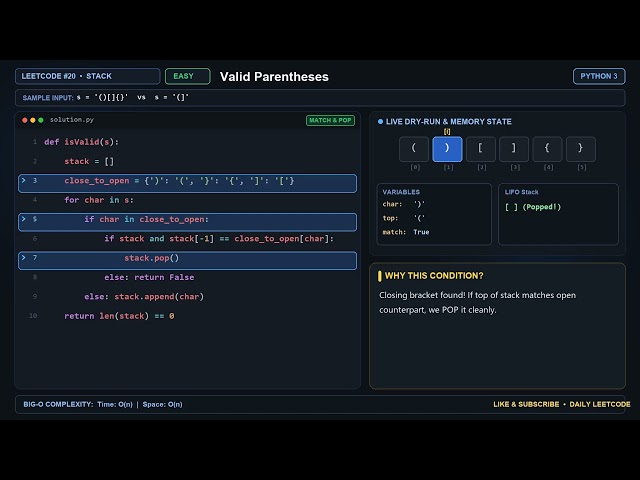Select code line 2 stack = []
The height and width of the screenshot is (480, 640).
89,161
